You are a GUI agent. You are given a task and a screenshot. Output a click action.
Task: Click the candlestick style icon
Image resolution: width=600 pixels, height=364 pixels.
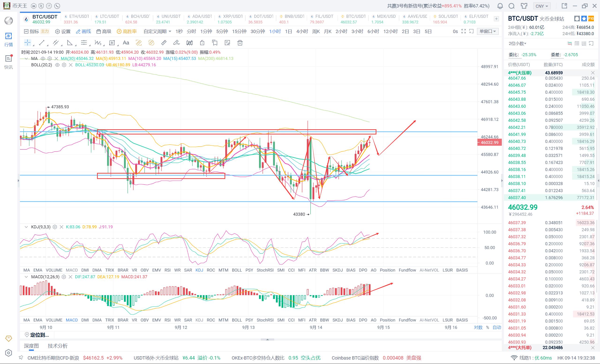(x=189, y=43)
